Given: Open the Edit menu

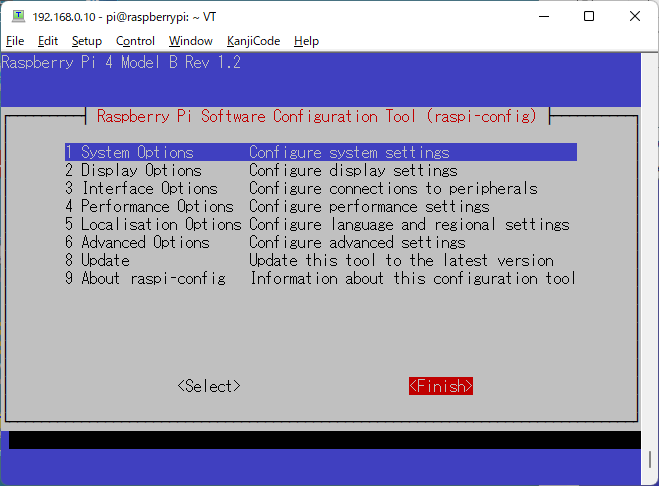Looking at the screenshot, I should [48, 41].
